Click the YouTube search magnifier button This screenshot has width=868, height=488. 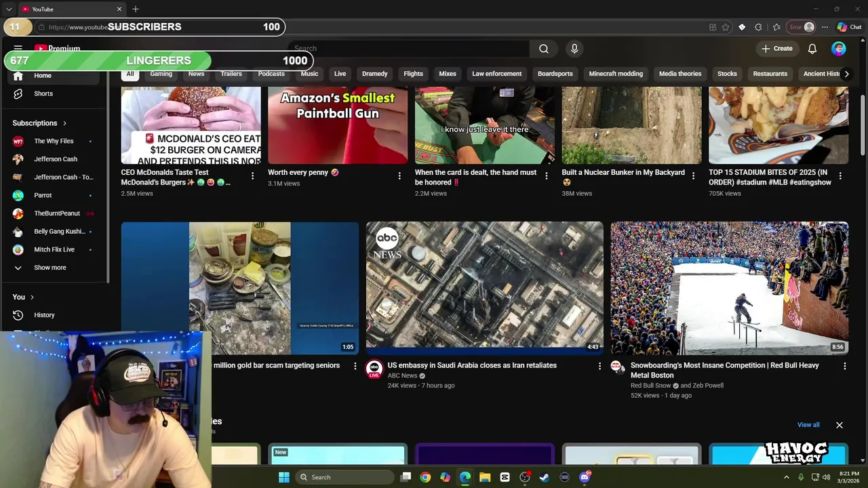tap(544, 49)
